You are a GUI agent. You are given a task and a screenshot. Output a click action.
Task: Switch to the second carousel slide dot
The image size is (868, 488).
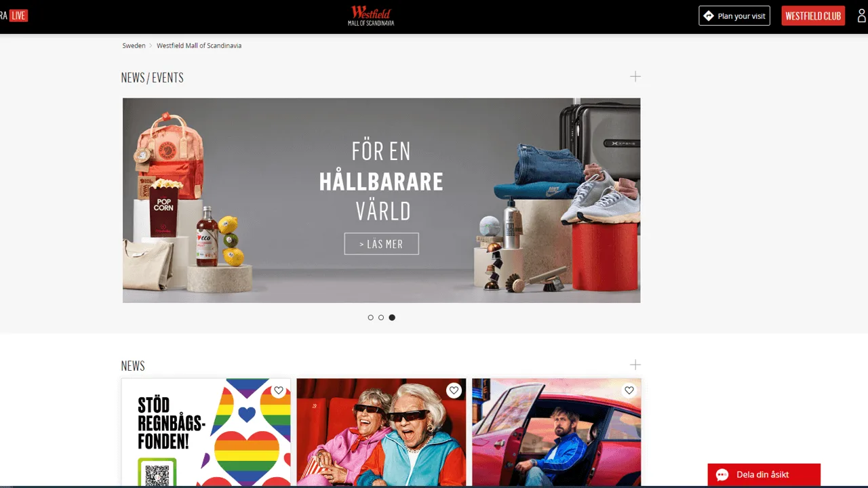click(381, 317)
